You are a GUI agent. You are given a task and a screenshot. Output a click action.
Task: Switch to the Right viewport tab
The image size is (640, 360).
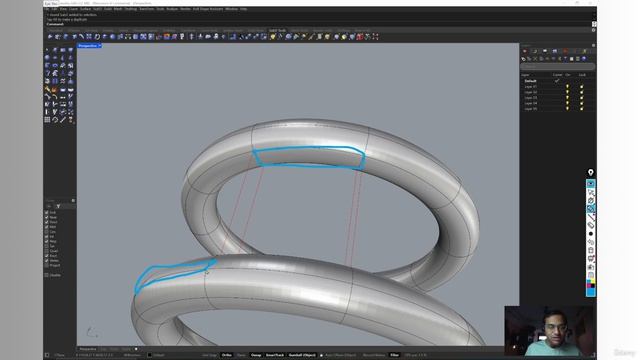pyautogui.click(x=126, y=349)
